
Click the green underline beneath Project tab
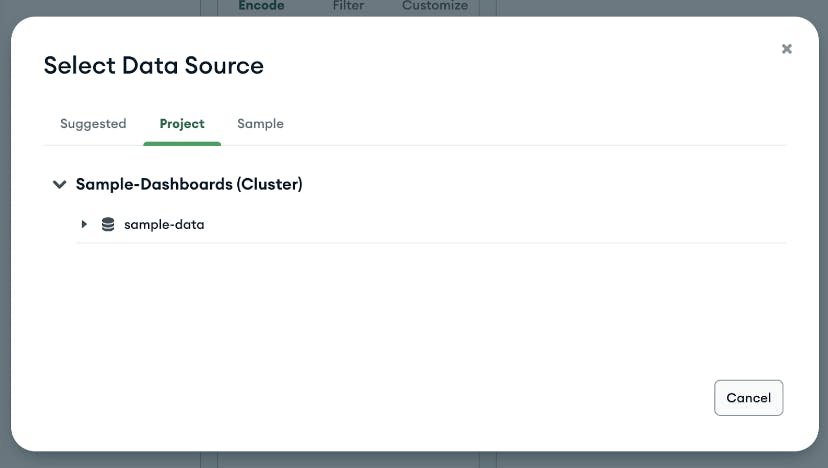point(182,144)
